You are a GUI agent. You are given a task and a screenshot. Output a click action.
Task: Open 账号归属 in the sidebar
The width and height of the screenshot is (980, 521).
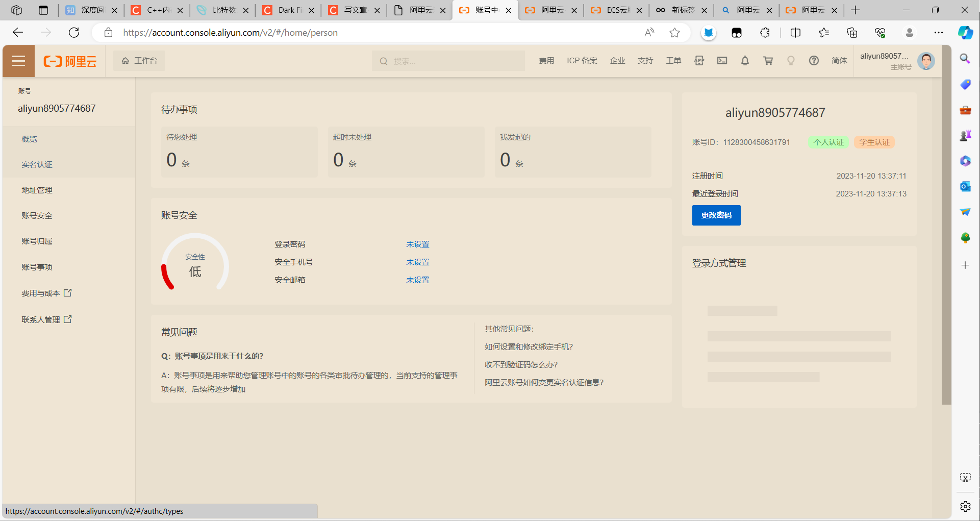[x=69, y=241]
